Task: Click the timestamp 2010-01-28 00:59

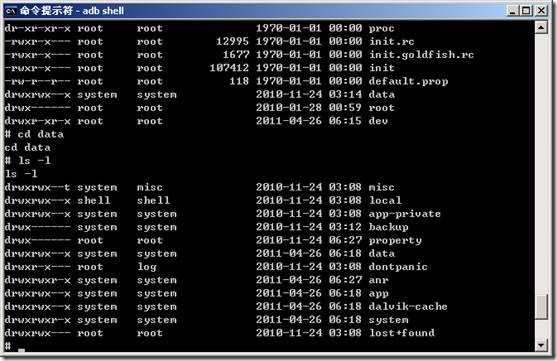Action: pyautogui.click(x=309, y=108)
